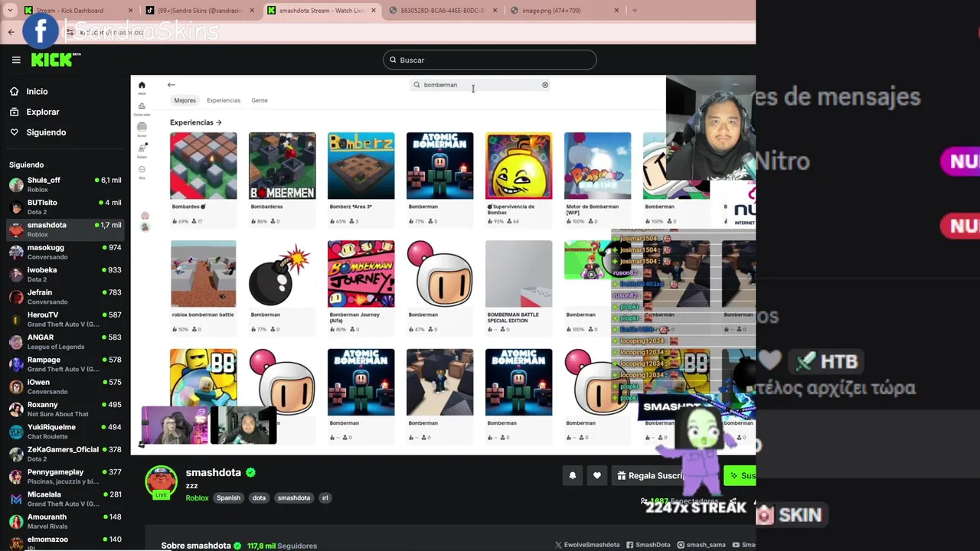Screen dimensions: 980x551
Task: Open Facebook SmashDota link
Action: pos(648,545)
